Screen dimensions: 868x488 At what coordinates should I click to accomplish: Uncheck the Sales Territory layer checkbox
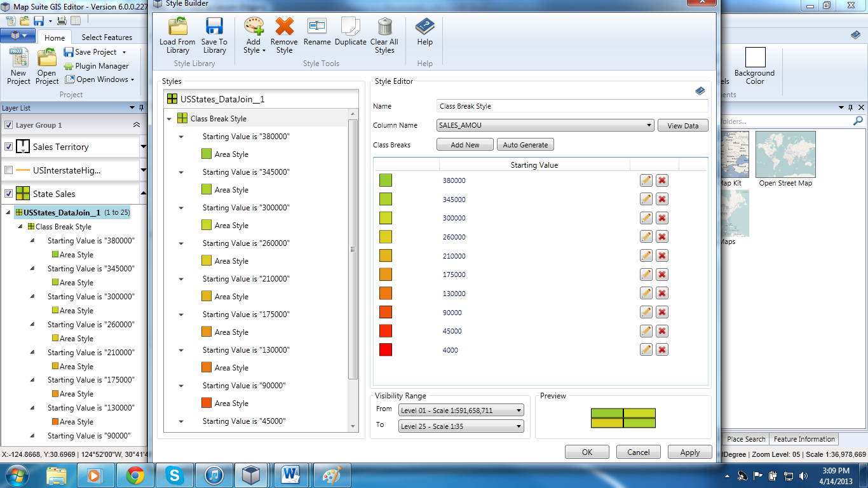pyautogui.click(x=9, y=147)
